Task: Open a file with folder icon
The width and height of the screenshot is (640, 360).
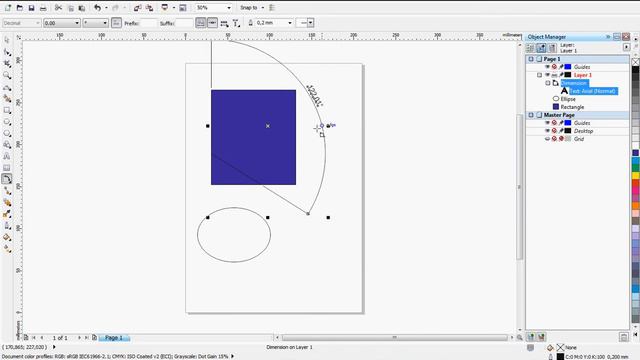Action: click(x=19, y=8)
